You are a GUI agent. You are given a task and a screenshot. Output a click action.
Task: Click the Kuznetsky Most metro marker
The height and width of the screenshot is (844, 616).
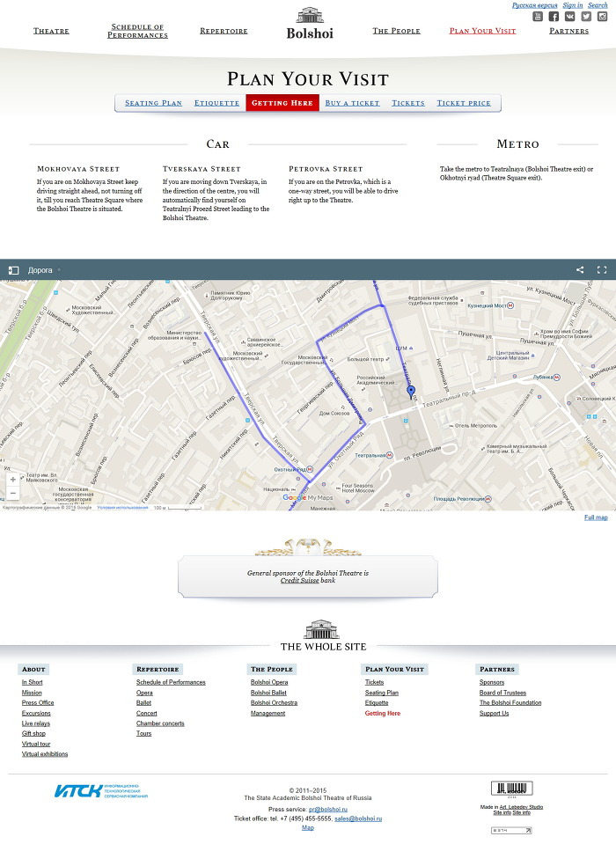[x=510, y=305]
